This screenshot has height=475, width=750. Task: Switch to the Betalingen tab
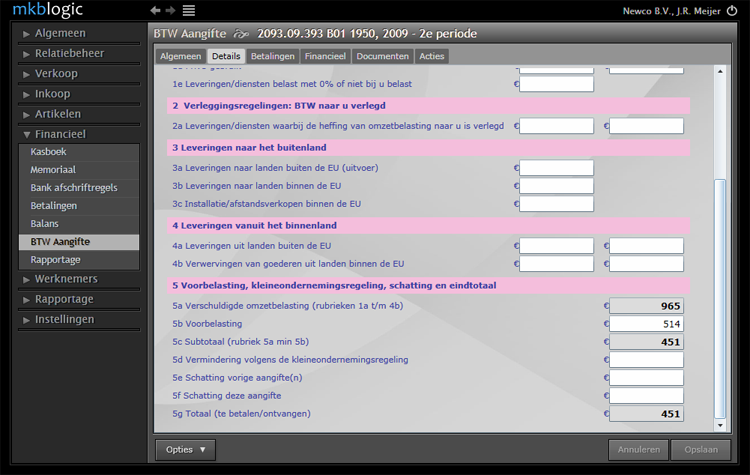(272, 56)
